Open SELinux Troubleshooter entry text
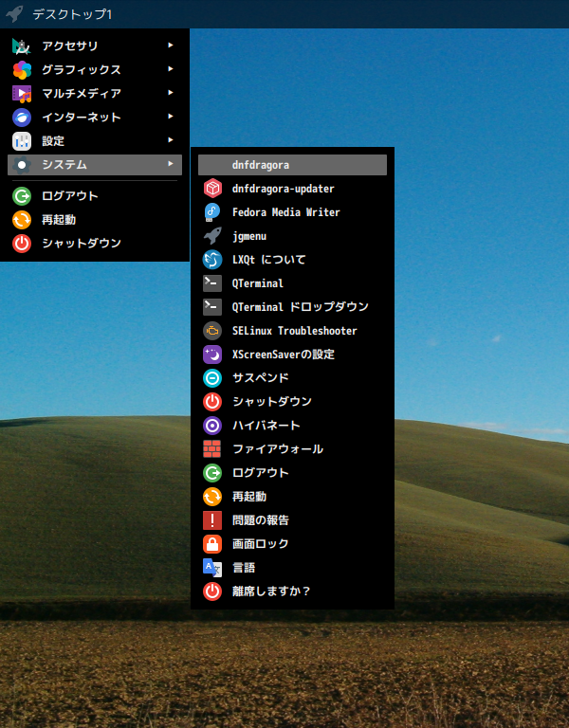 tap(295, 331)
